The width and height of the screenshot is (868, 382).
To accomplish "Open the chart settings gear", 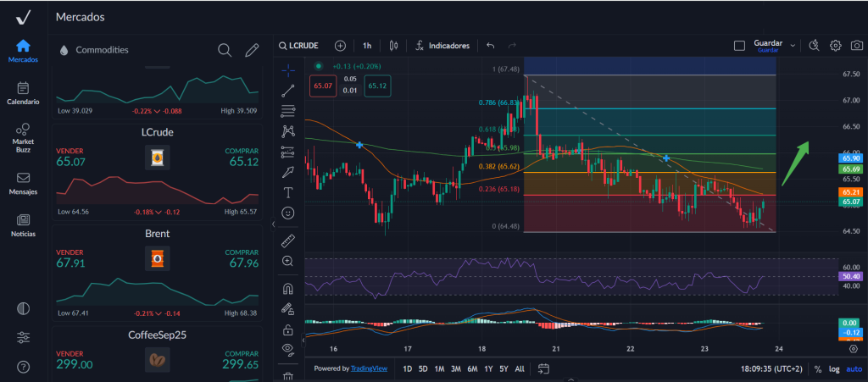I will (x=835, y=46).
